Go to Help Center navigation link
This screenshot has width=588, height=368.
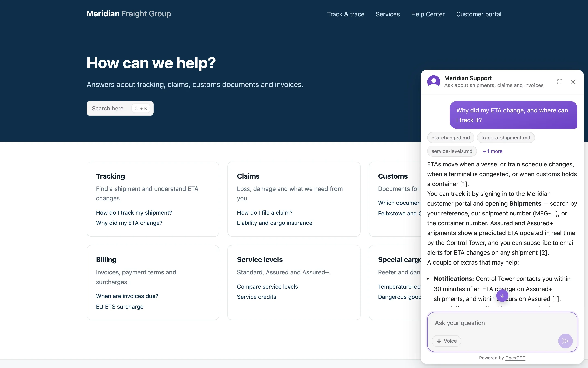pyautogui.click(x=428, y=14)
